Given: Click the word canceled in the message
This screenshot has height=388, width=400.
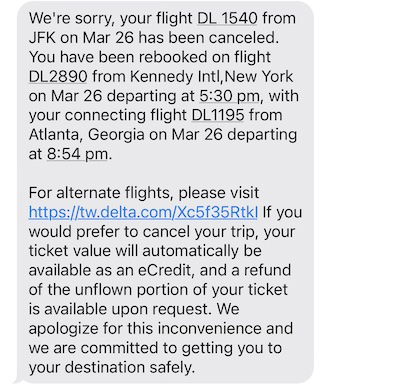Looking at the screenshot, I should pos(243,38).
